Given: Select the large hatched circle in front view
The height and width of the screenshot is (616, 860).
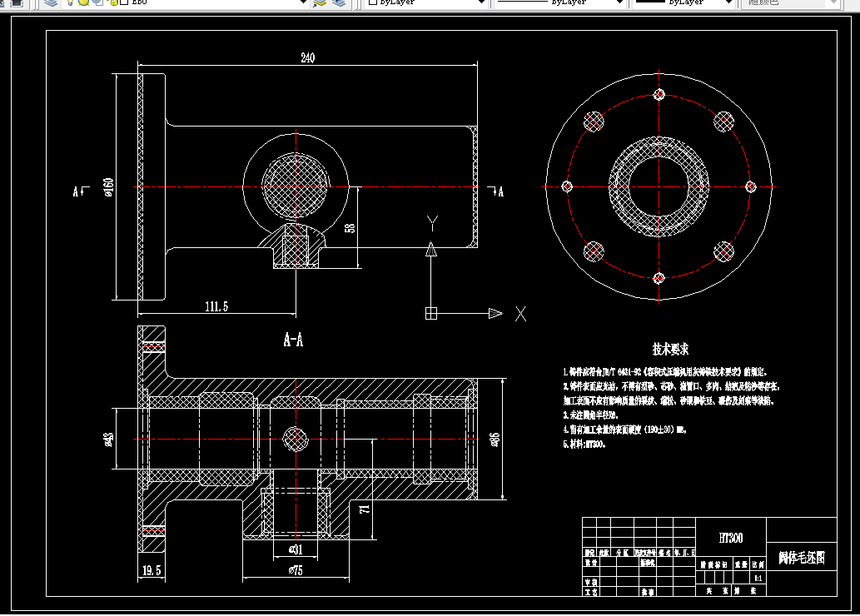Looking at the screenshot, I should [296, 187].
